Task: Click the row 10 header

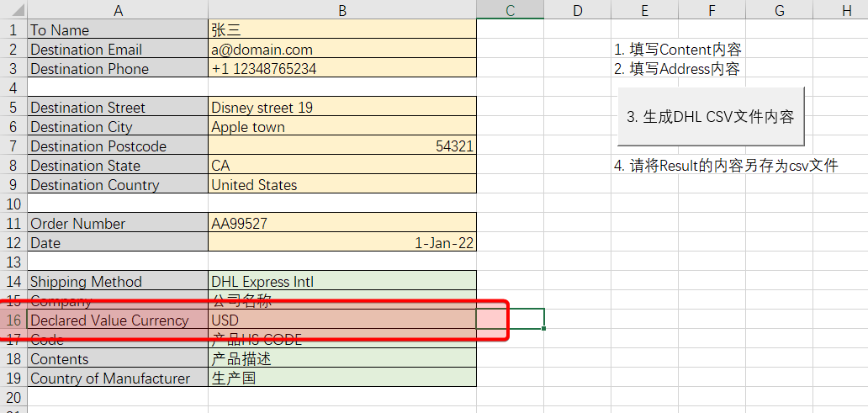Action: (13, 204)
